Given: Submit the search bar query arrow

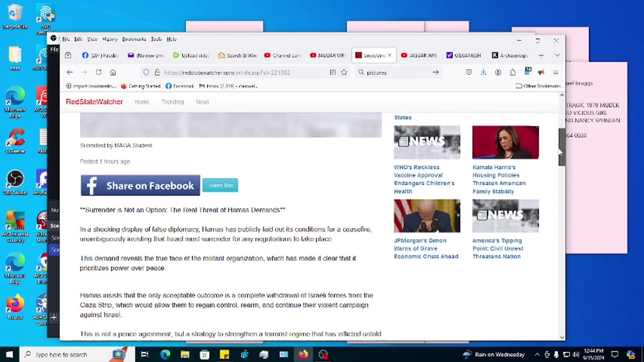Looking at the screenshot, I should 436,72.
